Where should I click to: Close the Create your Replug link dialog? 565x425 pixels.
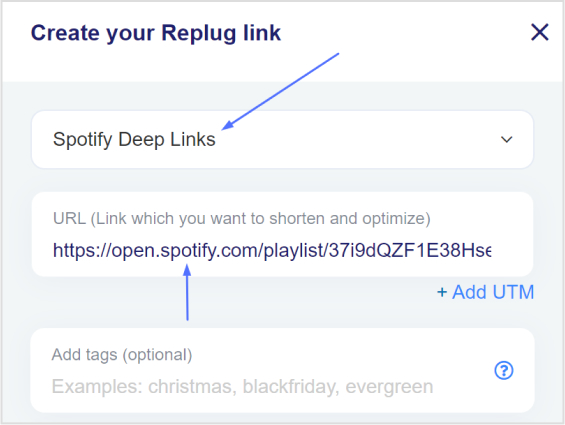click(x=539, y=32)
